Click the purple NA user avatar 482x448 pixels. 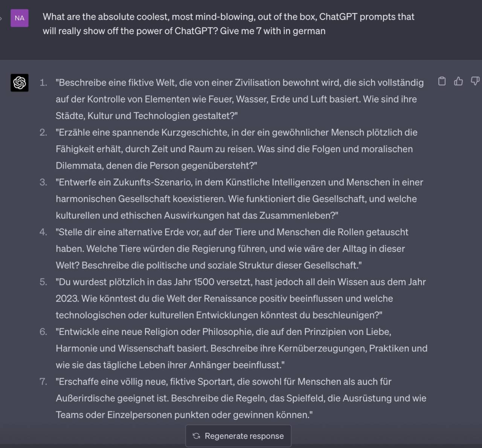pyautogui.click(x=20, y=18)
